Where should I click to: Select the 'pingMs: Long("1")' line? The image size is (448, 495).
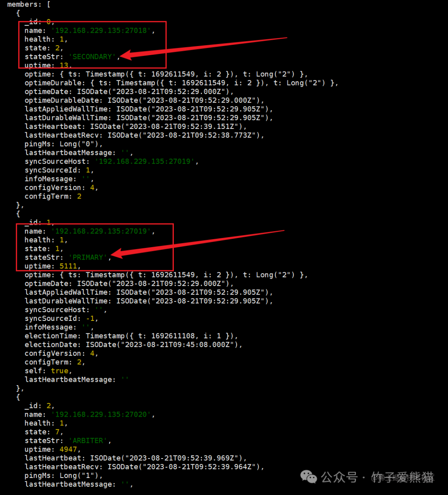pos(63,476)
